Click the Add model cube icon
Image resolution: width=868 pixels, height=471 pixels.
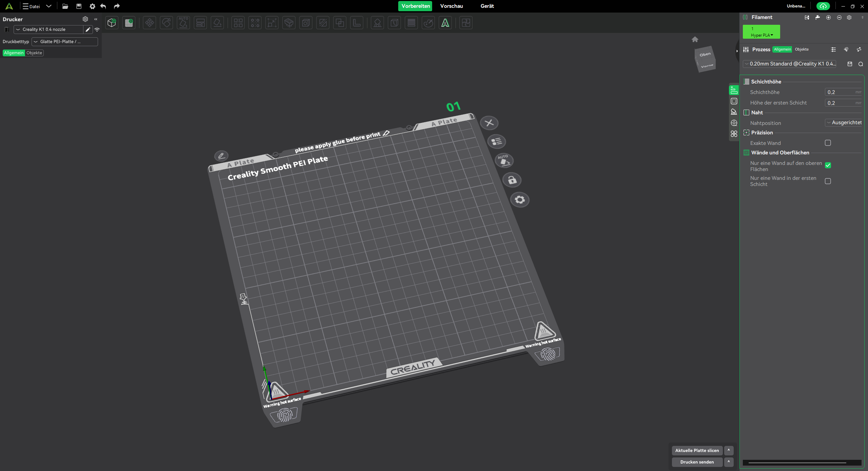[112, 23]
